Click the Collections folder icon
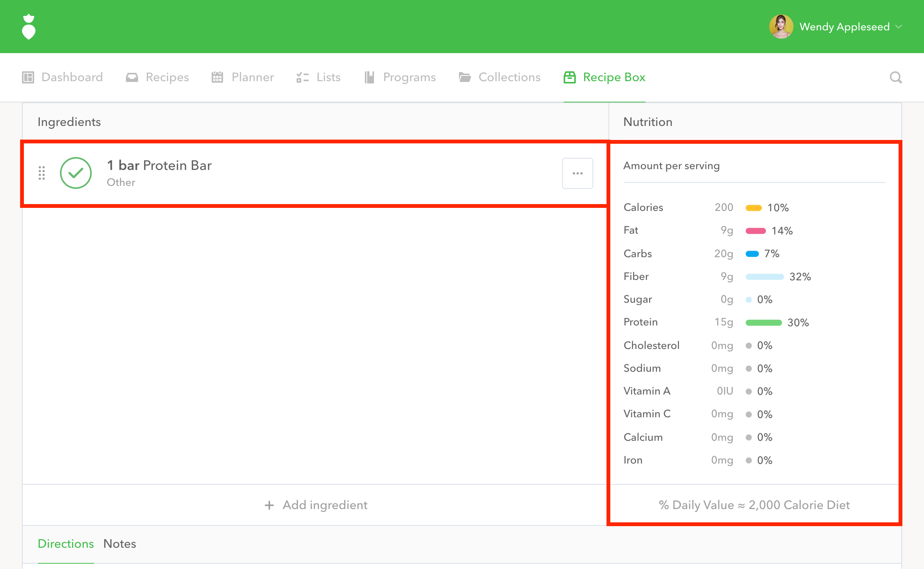The width and height of the screenshot is (924, 569). pyautogui.click(x=465, y=77)
